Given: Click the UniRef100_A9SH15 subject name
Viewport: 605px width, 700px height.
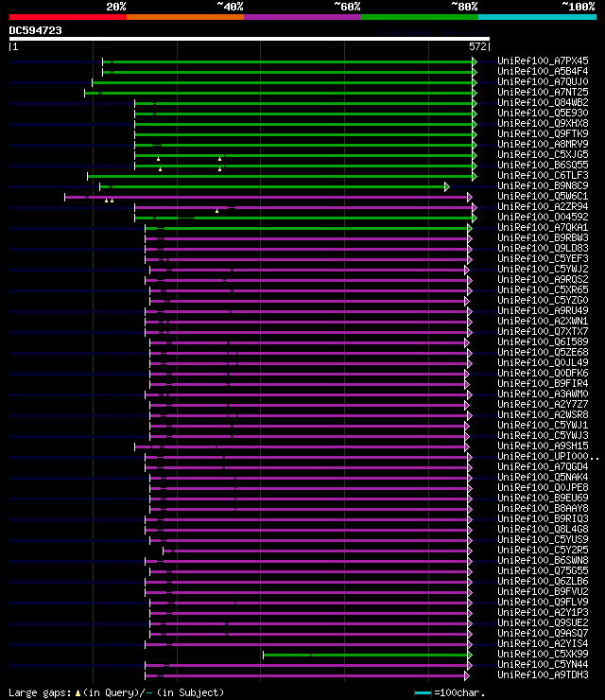Looking at the screenshot, I should click(x=543, y=446).
